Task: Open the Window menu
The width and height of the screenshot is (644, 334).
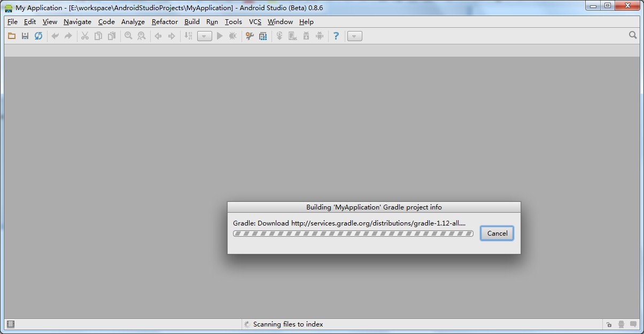Action: click(x=280, y=22)
